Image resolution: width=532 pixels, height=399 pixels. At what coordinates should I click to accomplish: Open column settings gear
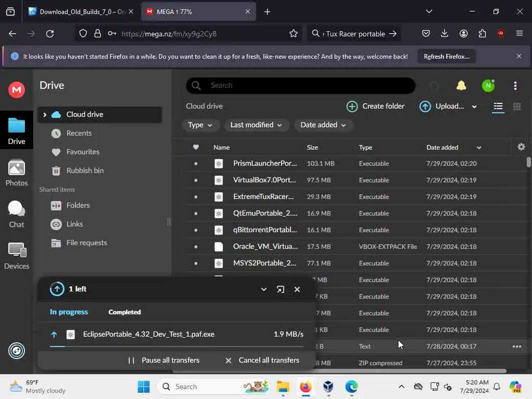click(x=521, y=147)
